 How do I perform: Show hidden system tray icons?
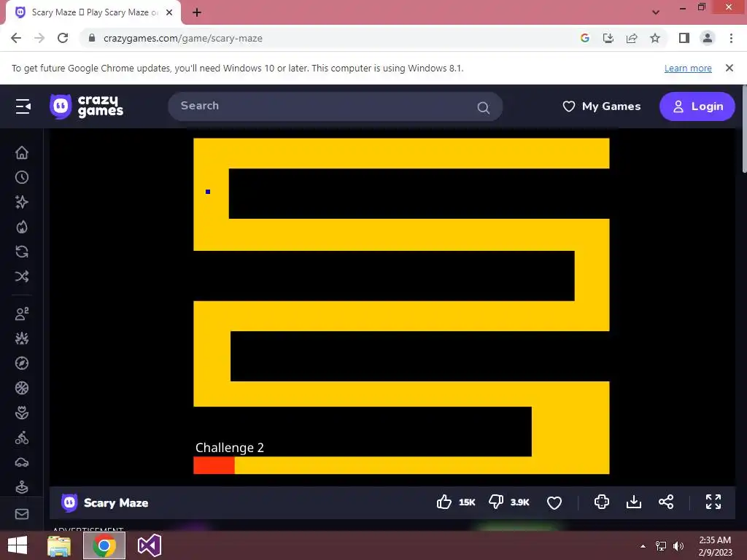[x=643, y=546]
